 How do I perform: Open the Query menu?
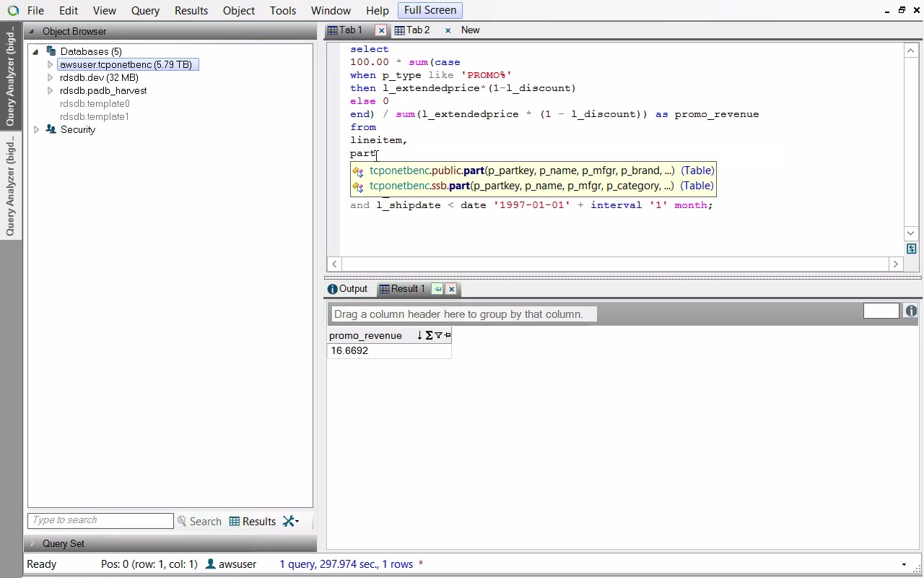[x=145, y=11]
